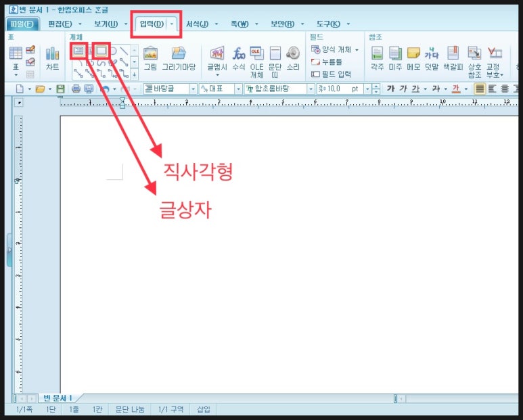Insert a table with the 표 icon
Screen dimensions: 523x420
[16, 53]
